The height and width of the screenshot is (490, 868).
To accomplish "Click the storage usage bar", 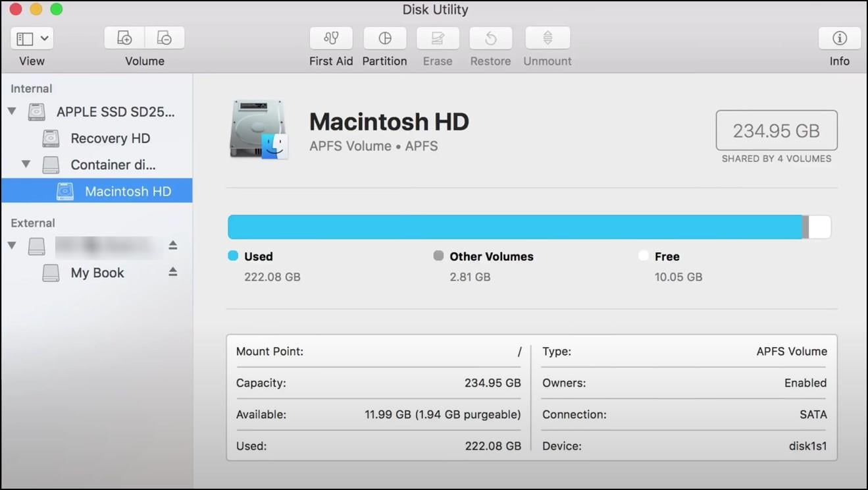I will pyautogui.click(x=526, y=226).
